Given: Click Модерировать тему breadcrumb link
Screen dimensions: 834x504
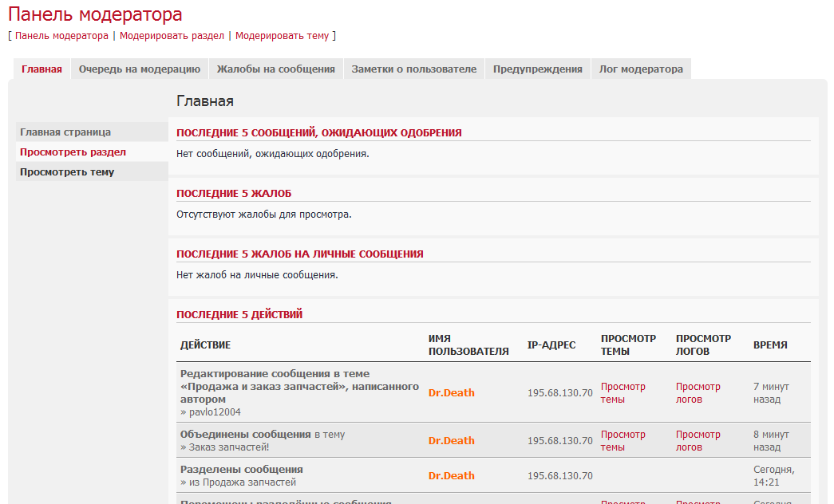Looking at the screenshot, I should 282,36.
